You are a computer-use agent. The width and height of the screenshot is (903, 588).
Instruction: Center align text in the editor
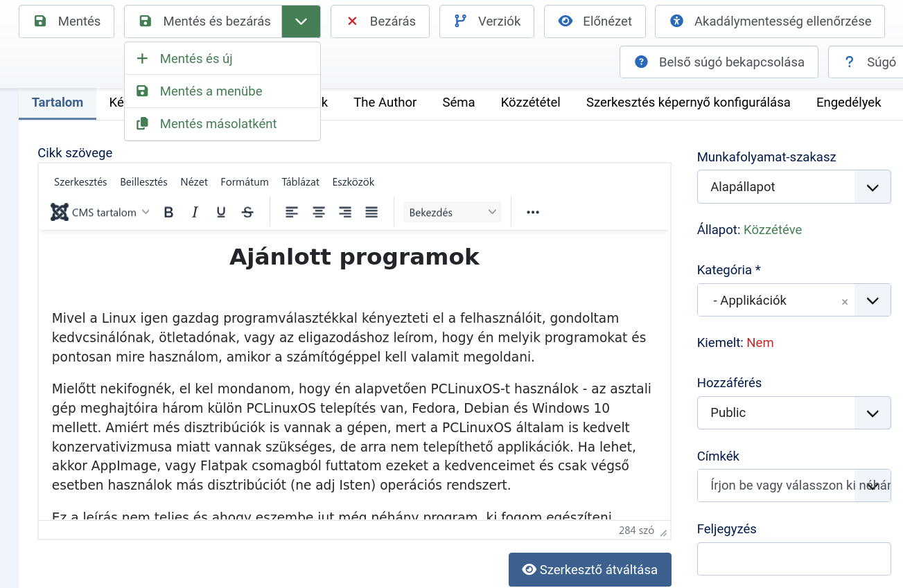[318, 213]
